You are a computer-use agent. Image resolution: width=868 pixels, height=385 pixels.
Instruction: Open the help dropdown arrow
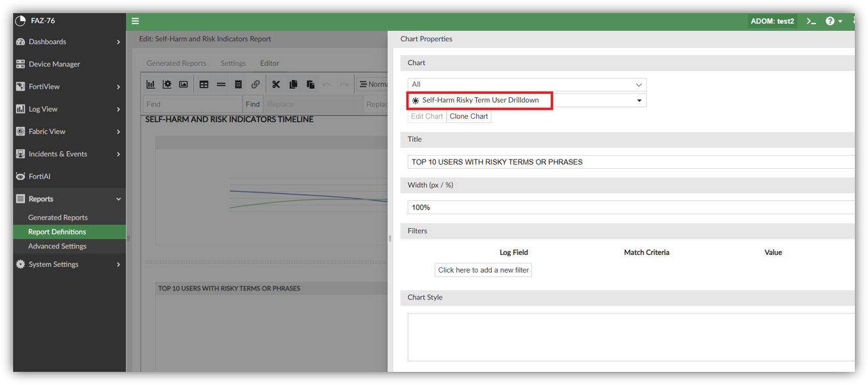click(840, 22)
